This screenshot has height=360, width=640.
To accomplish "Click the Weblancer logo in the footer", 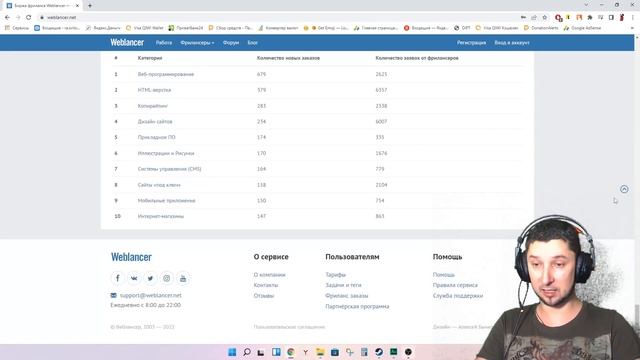I will [x=131, y=257].
